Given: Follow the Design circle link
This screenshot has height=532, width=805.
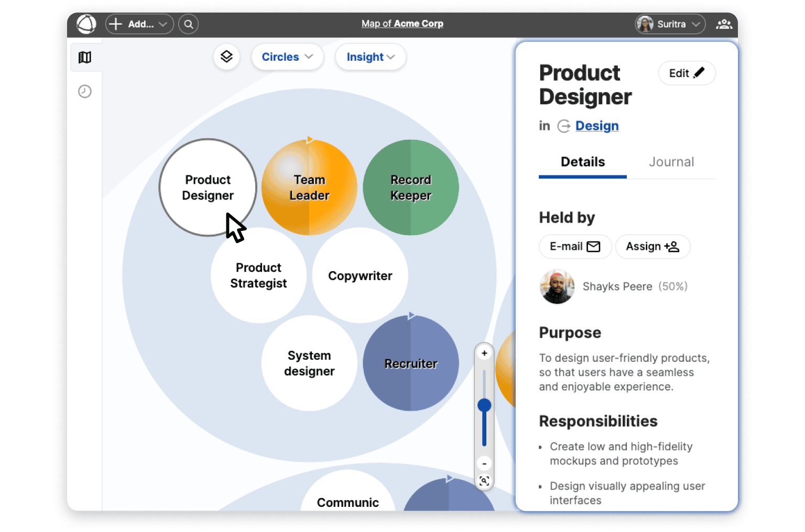Looking at the screenshot, I should point(596,126).
